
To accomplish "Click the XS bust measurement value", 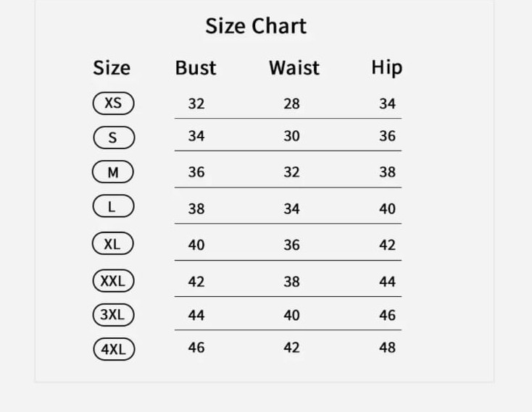I will (x=196, y=104).
